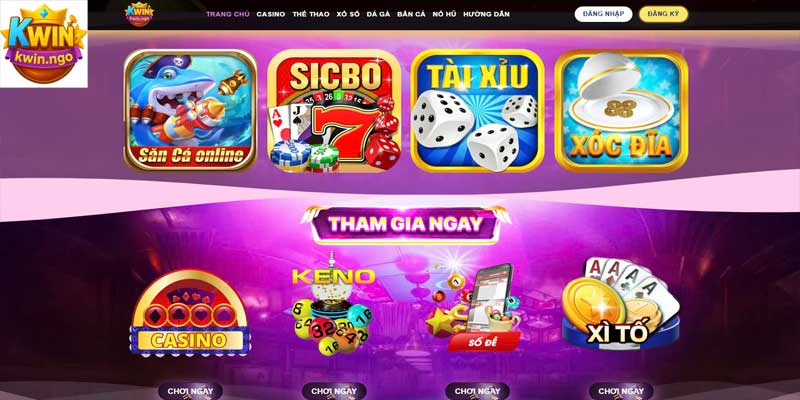
Task: Click Chơi Ngay under the Casino icon
Action: coord(190,391)
